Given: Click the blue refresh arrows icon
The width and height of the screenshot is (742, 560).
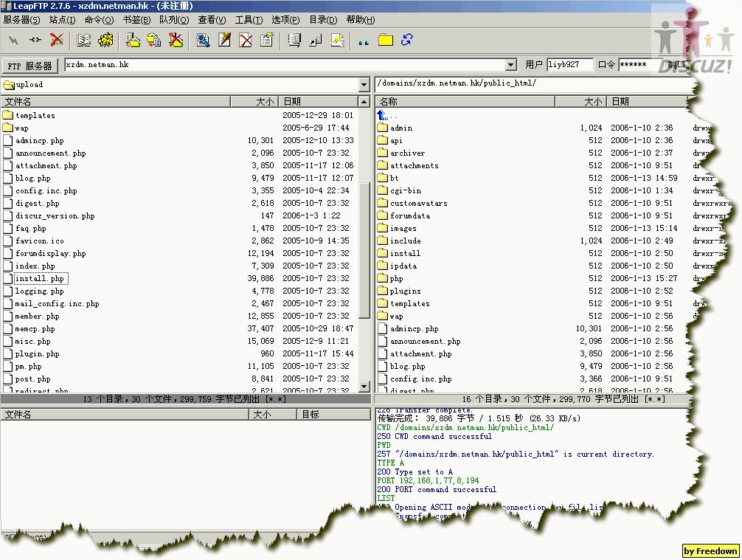Looking at the screenshot, I should [x=407, y=41].
